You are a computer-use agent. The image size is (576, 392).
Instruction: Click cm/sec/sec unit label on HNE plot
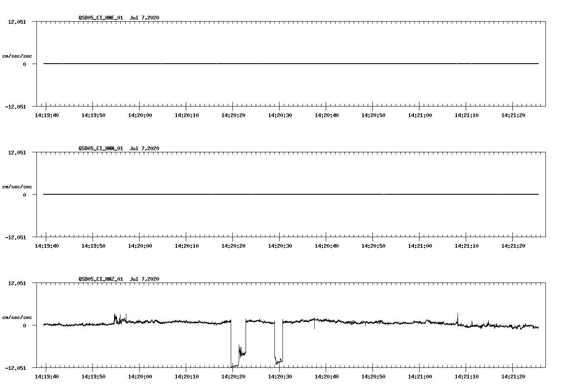17,56
